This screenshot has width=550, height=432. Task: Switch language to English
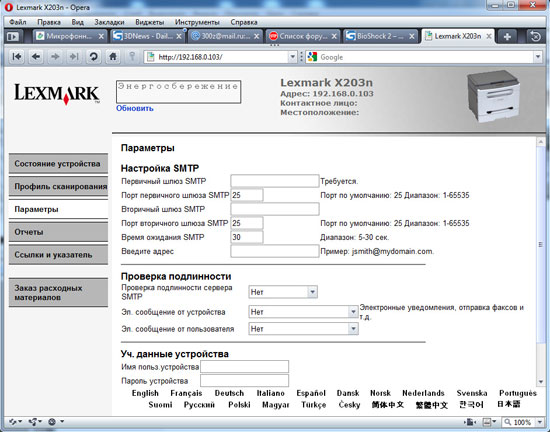tap(145, 393)
